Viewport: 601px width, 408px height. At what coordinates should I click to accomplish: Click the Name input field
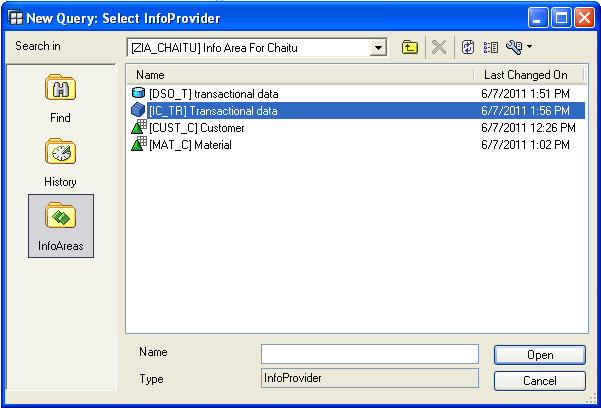(x=370, y=354)
